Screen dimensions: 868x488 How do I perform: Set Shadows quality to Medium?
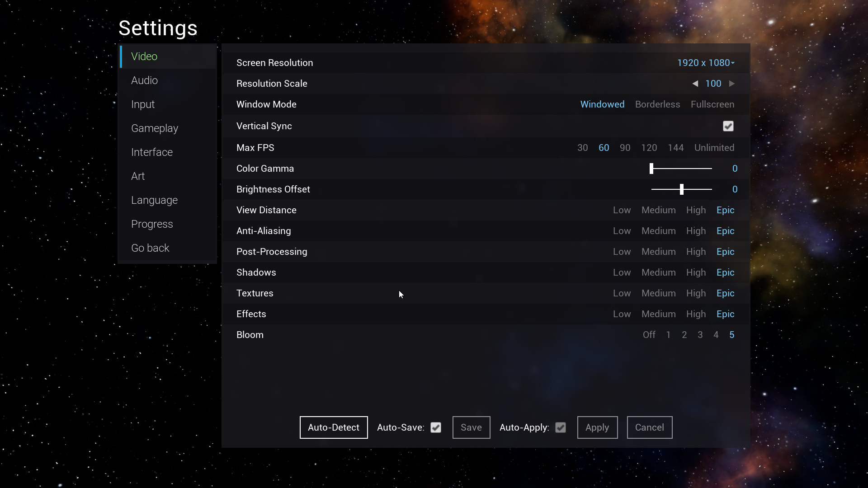[x=658, y=272]
